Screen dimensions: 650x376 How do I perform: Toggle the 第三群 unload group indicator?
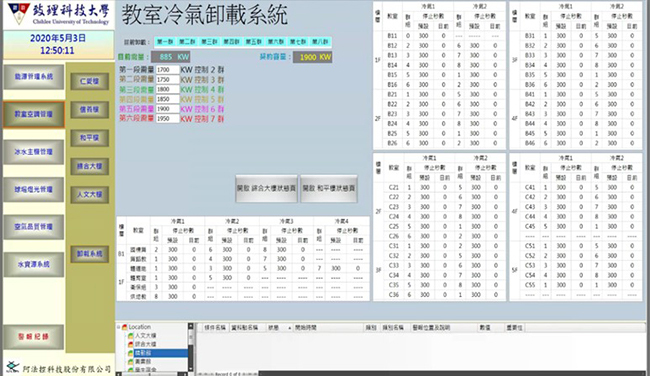coord(210,42)
